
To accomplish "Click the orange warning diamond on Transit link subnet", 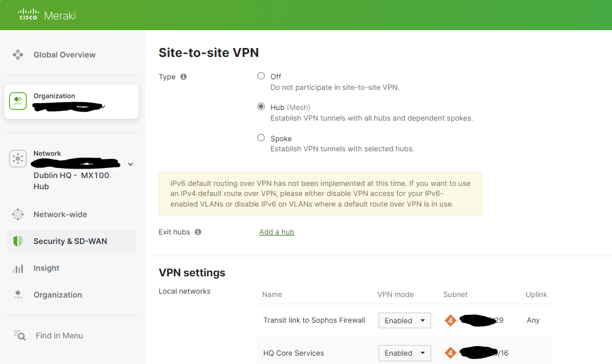I will click(450, 320).
